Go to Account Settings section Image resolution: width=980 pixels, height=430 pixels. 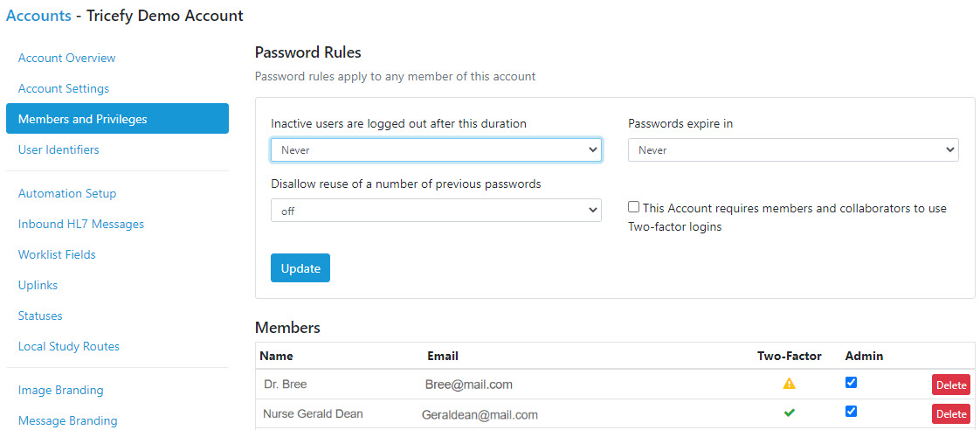[x=64, y=89]
